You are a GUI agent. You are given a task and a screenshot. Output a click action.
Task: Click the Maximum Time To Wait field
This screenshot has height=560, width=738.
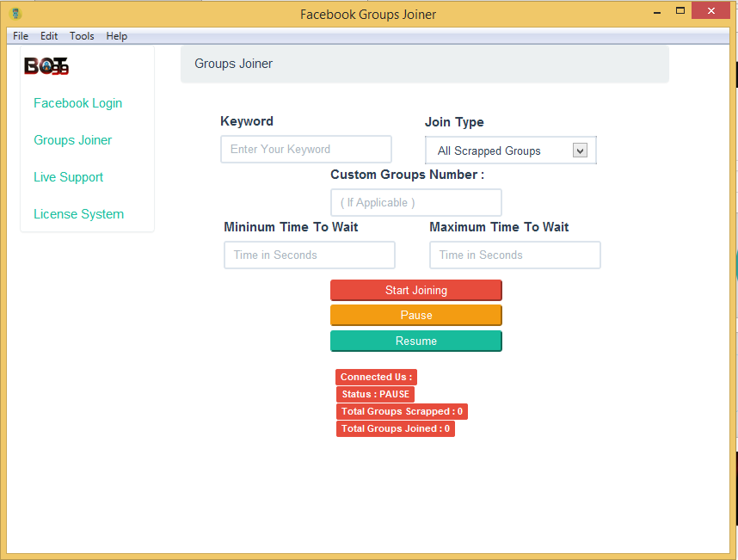[514, 255]
